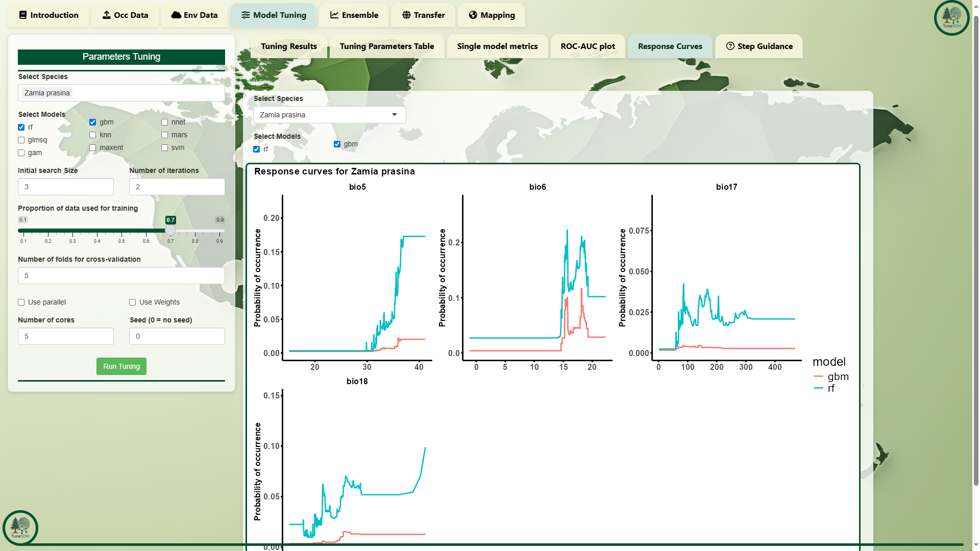Click the sliders icon on Model Tuning
The image size is (980, 551).
(x=246, y=15)
